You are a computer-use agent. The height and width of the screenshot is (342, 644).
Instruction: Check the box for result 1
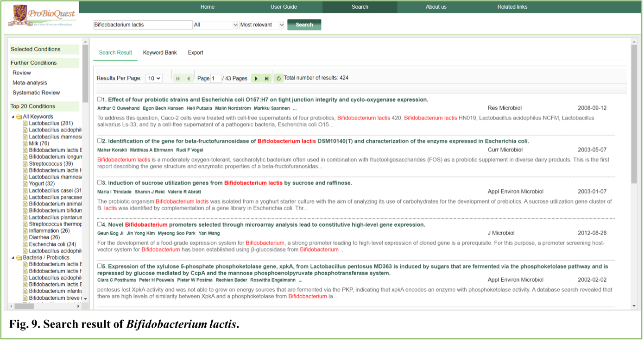100,99
